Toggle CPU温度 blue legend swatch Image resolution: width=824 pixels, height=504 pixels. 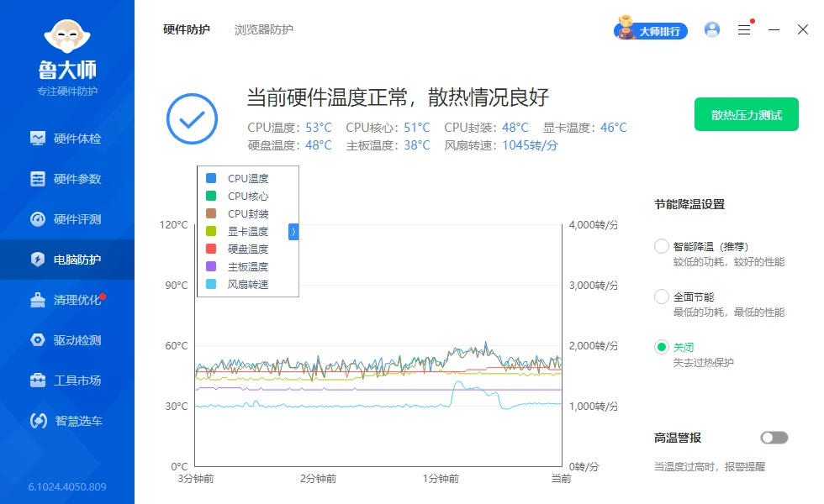click(x=211, y=178)
